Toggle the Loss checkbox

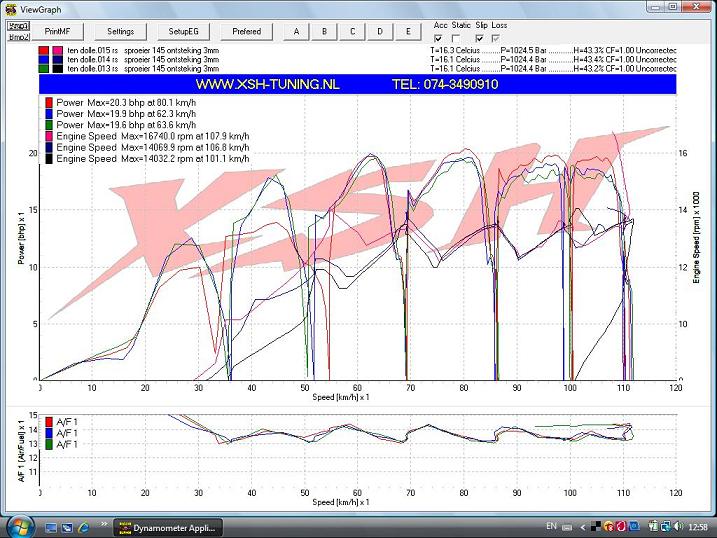(x=496, y=38)
